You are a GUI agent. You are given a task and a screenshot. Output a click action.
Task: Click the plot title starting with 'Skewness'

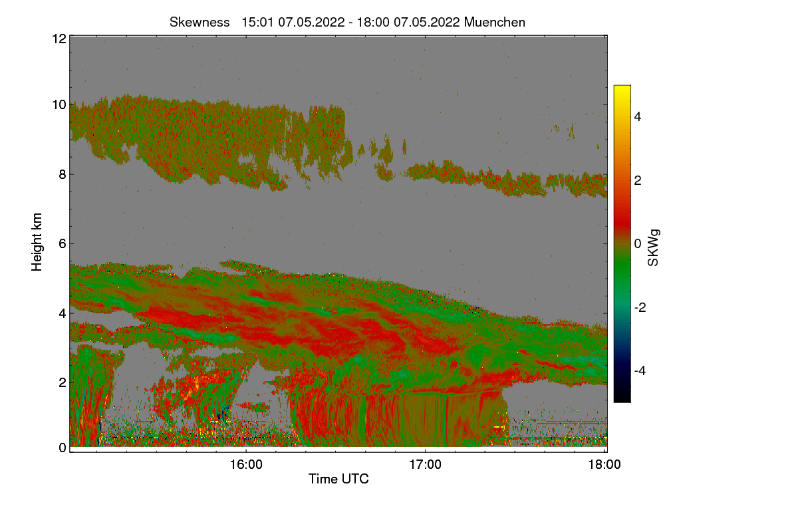click(x=347, y=22)
